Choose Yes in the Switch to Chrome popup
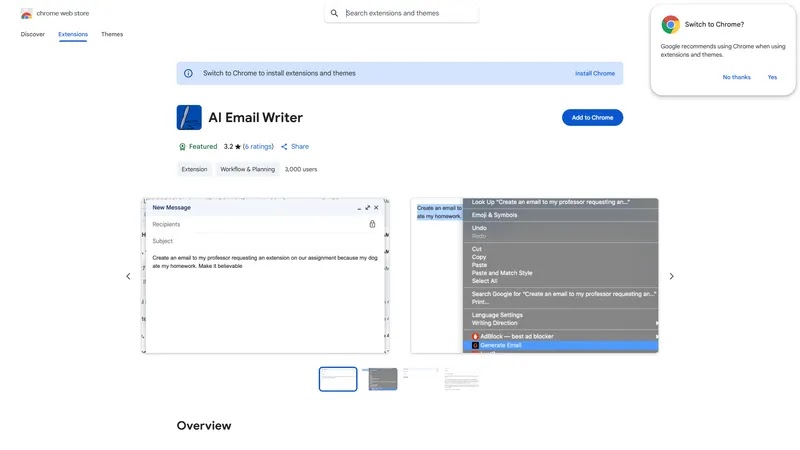 (x=772, y=77)
